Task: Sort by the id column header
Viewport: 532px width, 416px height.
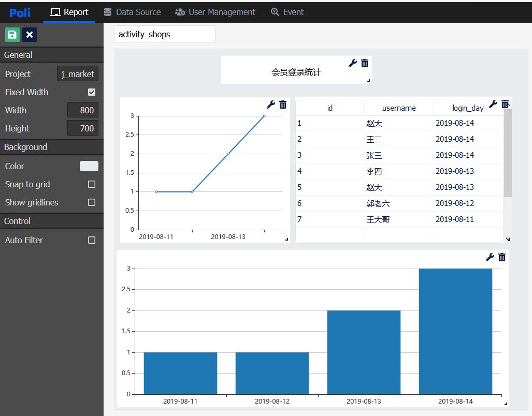Action: (330, 108)
